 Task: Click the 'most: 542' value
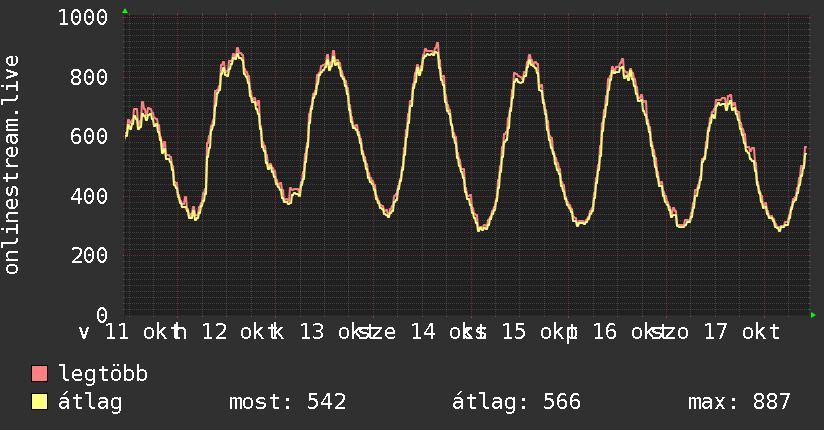click(287, 402)
